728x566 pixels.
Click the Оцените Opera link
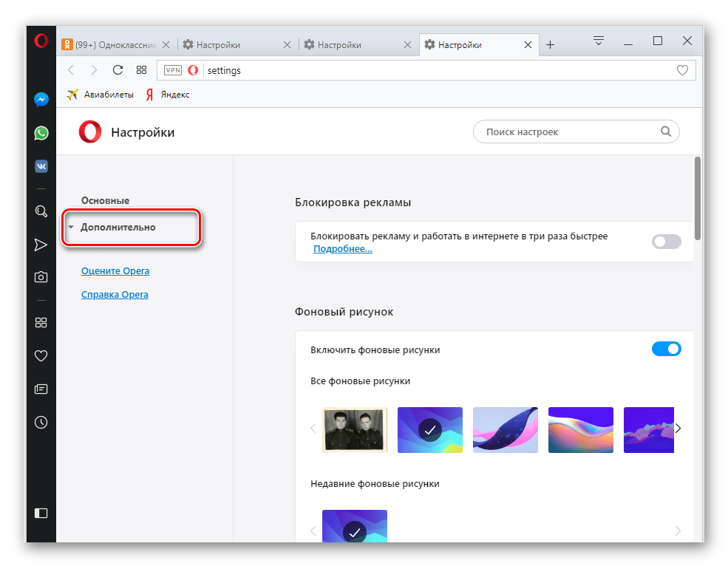[115, 270]
